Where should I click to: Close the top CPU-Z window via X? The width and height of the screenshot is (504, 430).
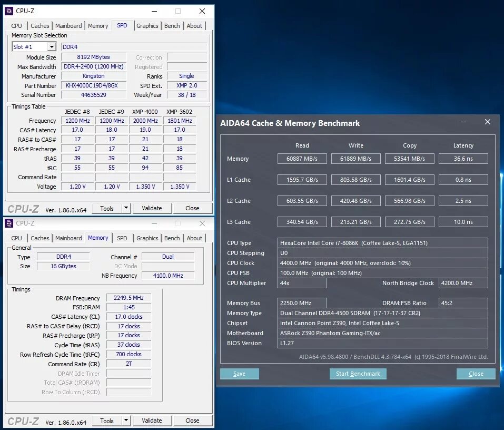tap(202, 11)
